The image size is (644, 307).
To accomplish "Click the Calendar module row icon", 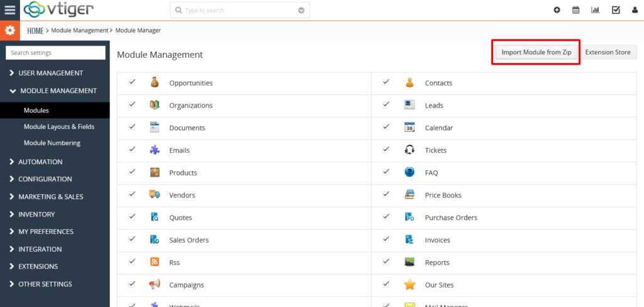I will click(409, 128).
